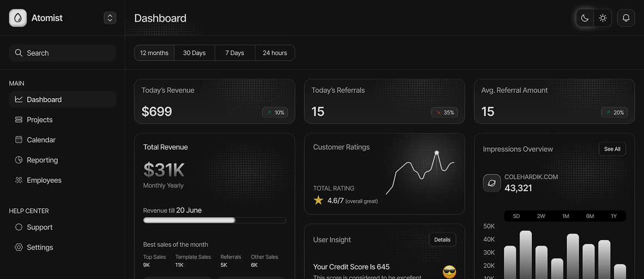Click the Support hexagon icon
The image size is (644, 279).
[x=18, y=227]
